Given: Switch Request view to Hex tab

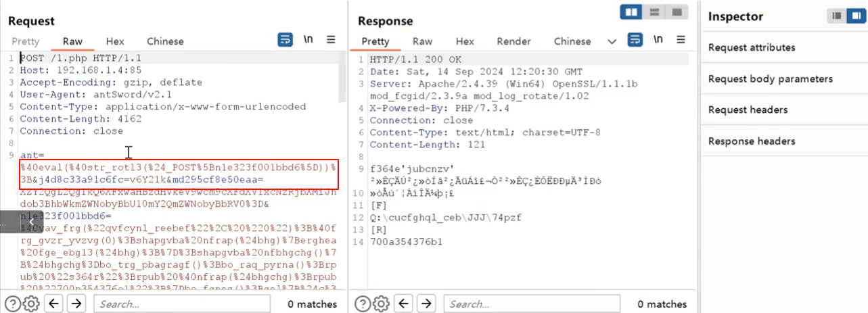Looking at the screenshot, I should coord(115,41).
